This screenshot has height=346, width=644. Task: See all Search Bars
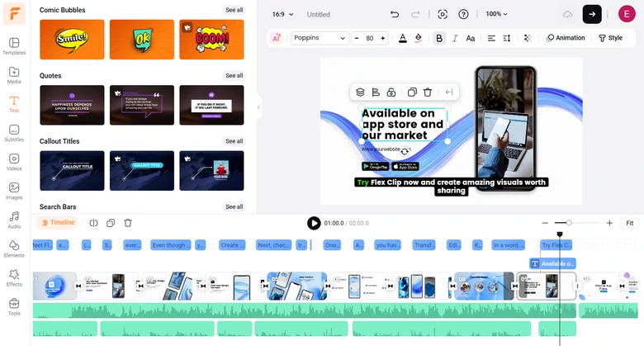[x=234, y=206]
